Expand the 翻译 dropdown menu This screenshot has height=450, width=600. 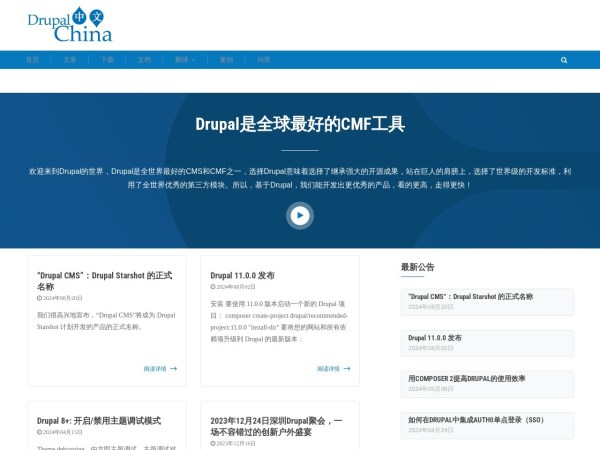click(185, 60)
